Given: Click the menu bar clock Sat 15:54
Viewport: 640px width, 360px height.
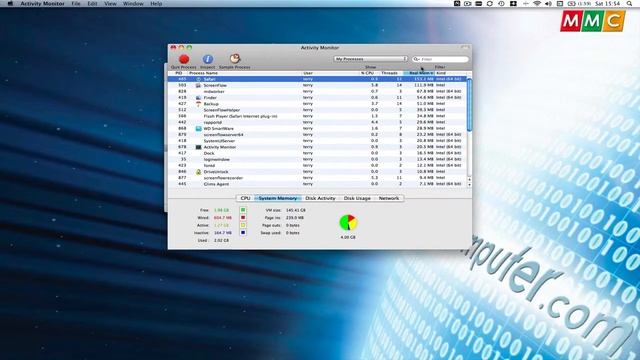Looking at the screenshot, I should [607, 3].
